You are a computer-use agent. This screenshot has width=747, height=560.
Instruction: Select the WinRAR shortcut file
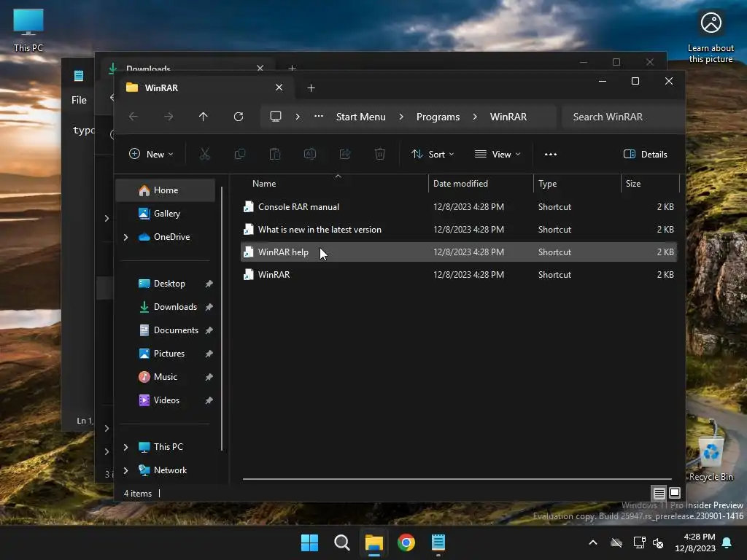coord(459,275)
